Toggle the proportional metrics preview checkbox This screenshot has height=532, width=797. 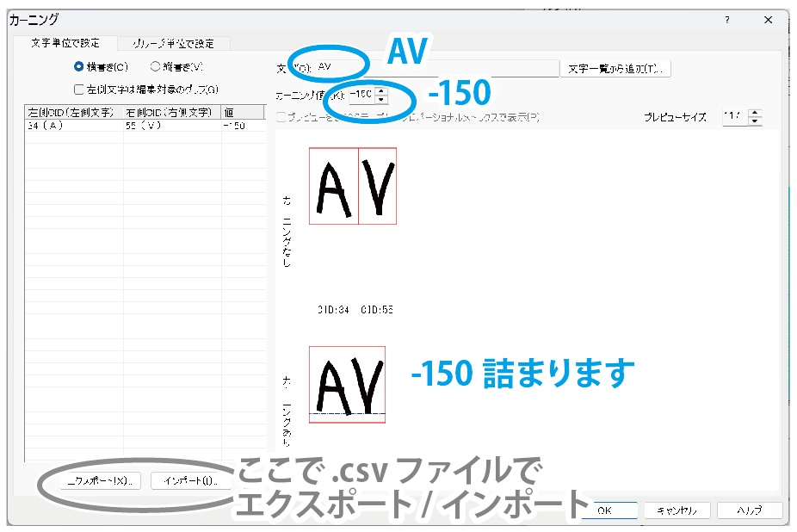(x=281, y=117)
